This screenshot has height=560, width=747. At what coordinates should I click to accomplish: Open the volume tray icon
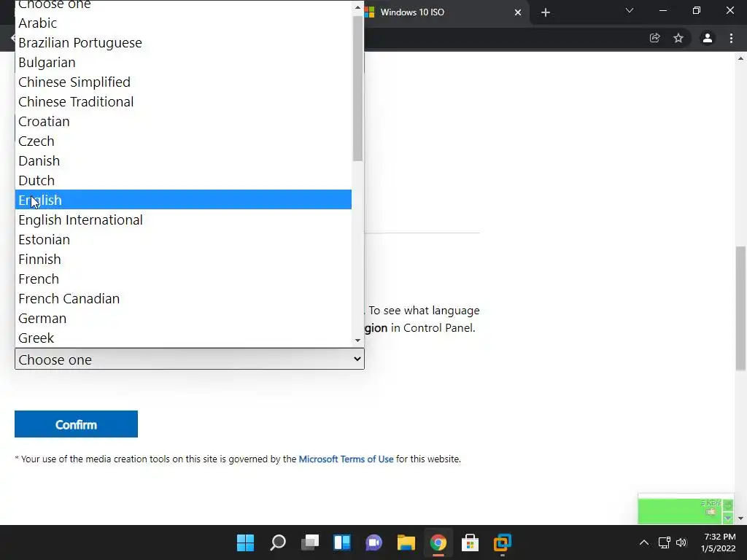[x=681, y=542]
